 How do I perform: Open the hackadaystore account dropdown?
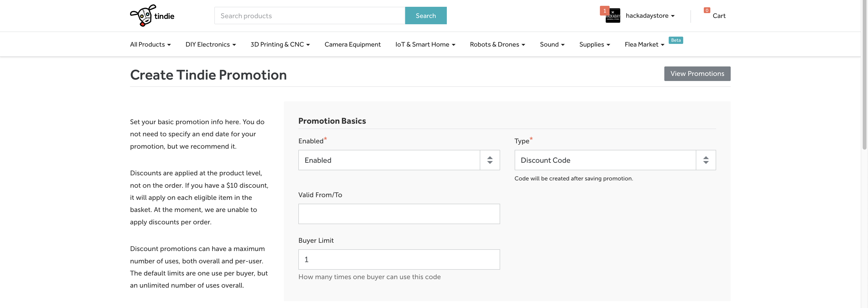(x=650, y=16)
